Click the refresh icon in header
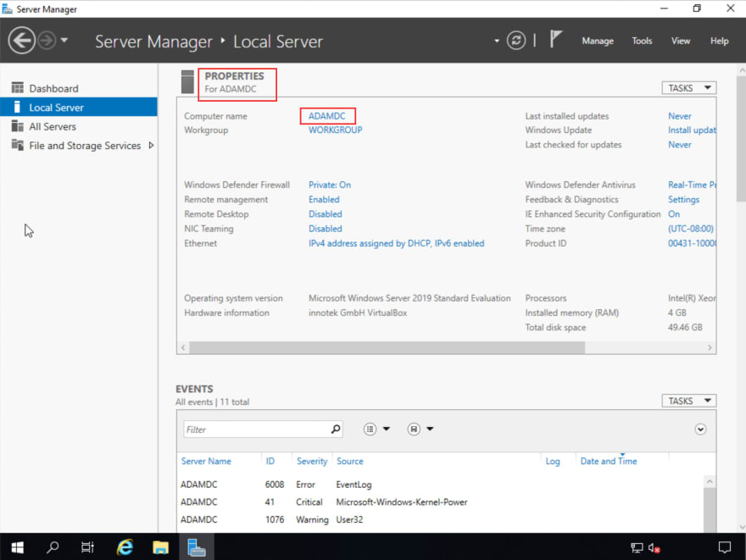This screenshot has height=560, width=746. (516, 41)
